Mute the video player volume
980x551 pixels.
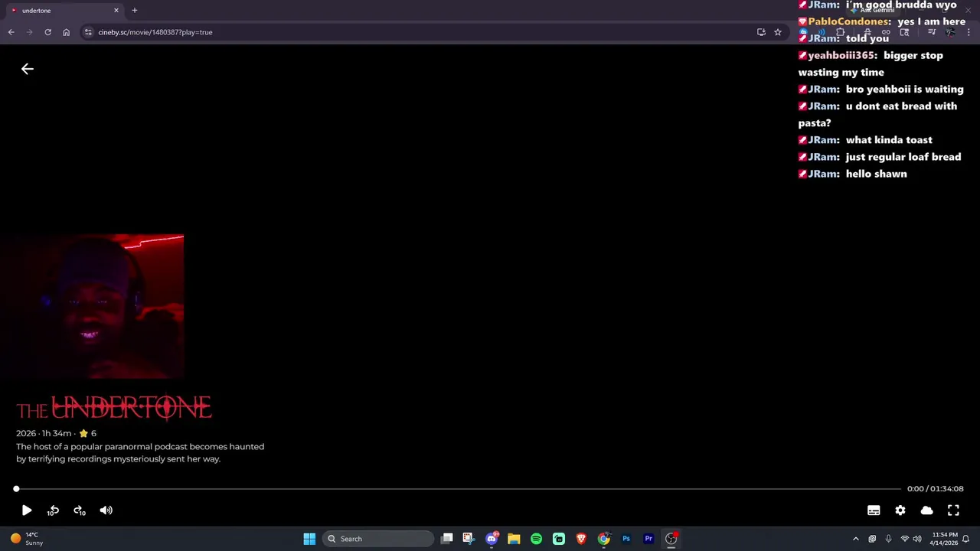[x=106, y=510]
